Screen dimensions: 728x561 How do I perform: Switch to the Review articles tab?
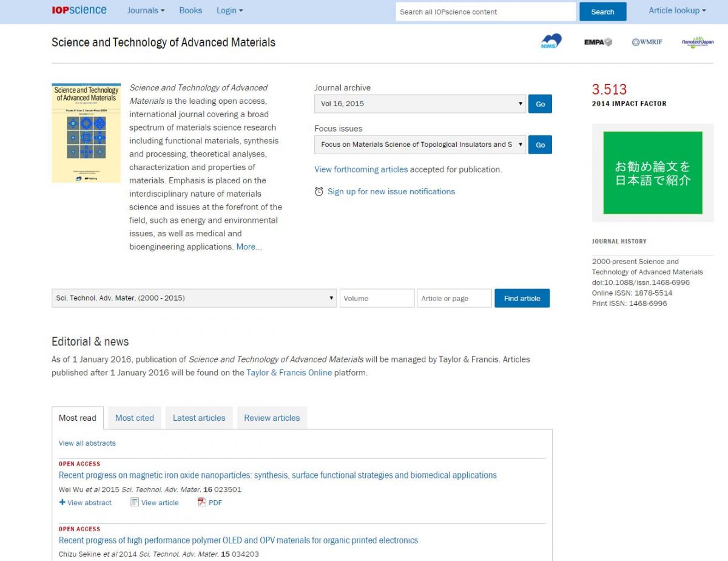[x=272, y=418]
